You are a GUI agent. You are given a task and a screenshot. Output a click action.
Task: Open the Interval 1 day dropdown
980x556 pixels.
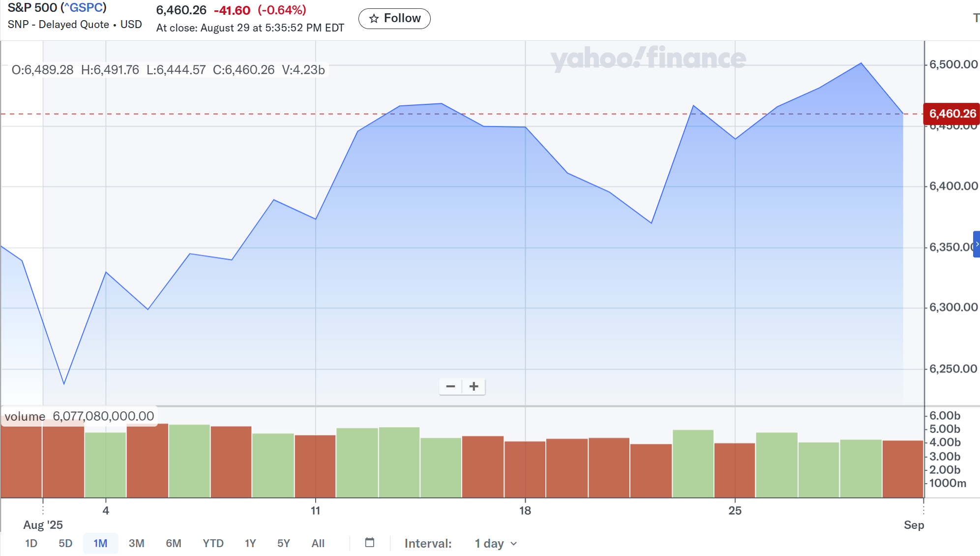(x=496, y=544)
